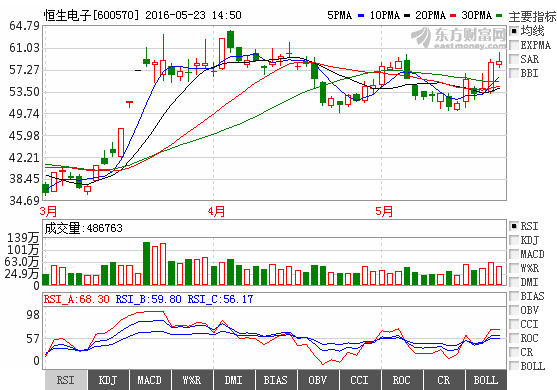Select the BBI main indicator
This screenshot has height=390, width=557.
coord(514,73)
